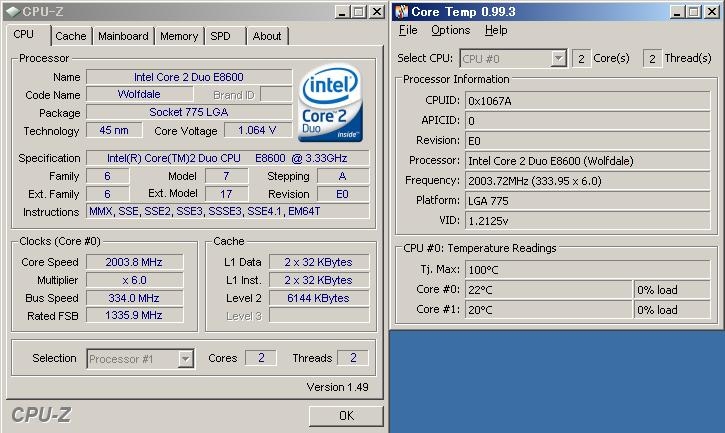This screenshot has width=725, height=433.
Task: Click the Specification field with E8600 @ 3.33GHz
Action: [x=227, y=158]
